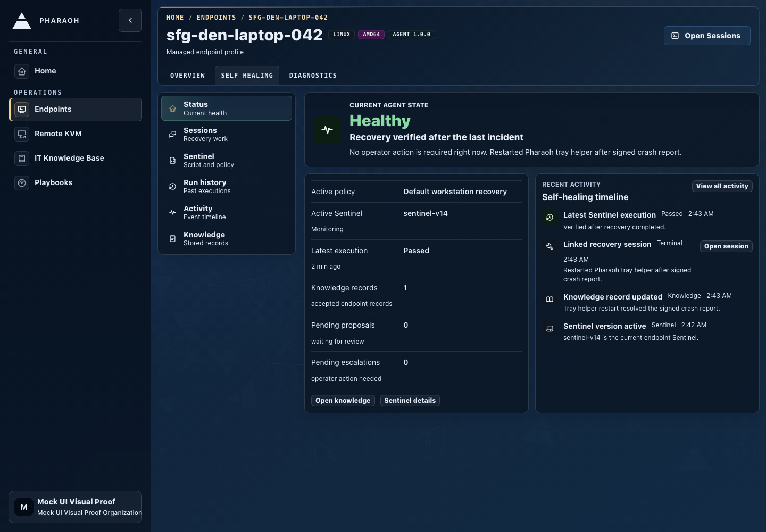Click the HOME breadcrumb link

[175, 18]
